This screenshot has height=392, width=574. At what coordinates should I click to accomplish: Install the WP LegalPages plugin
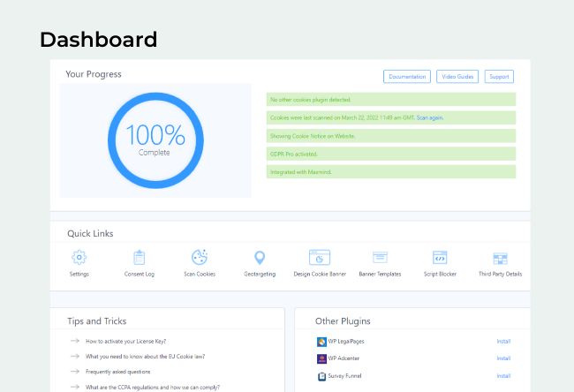(503, 342)
